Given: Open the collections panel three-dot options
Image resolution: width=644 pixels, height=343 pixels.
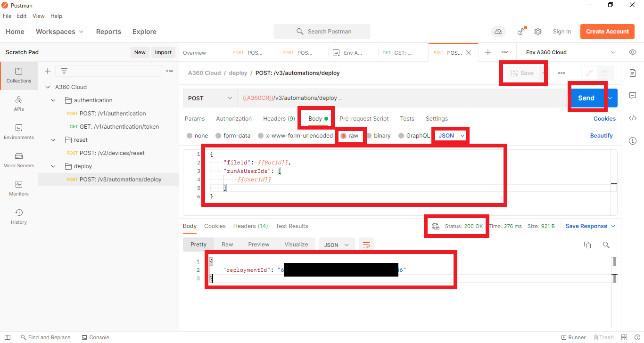Looking at the screenshot, I should 170,71.
